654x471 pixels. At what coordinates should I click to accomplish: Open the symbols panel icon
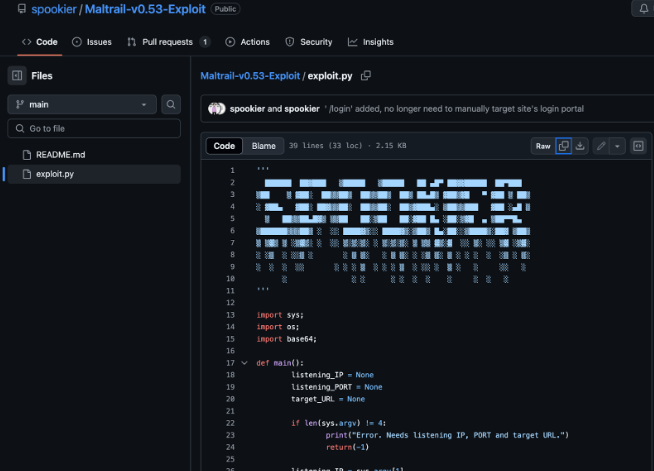638,146
